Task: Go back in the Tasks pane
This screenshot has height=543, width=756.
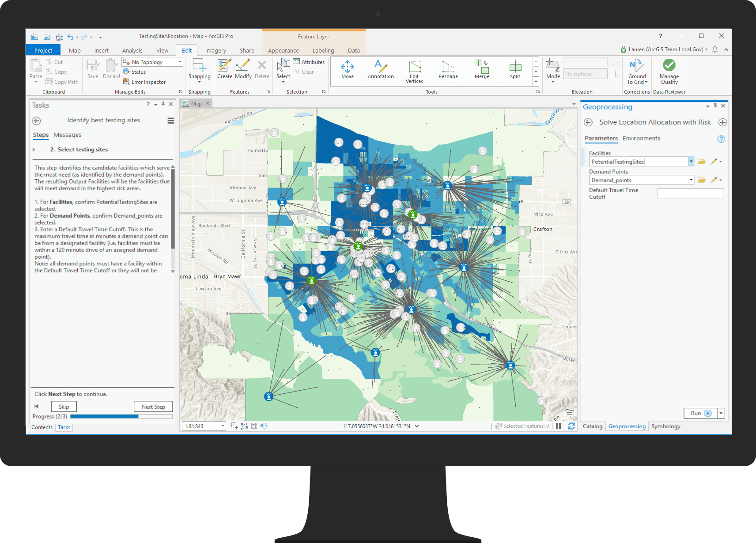Action: (37, 121)
